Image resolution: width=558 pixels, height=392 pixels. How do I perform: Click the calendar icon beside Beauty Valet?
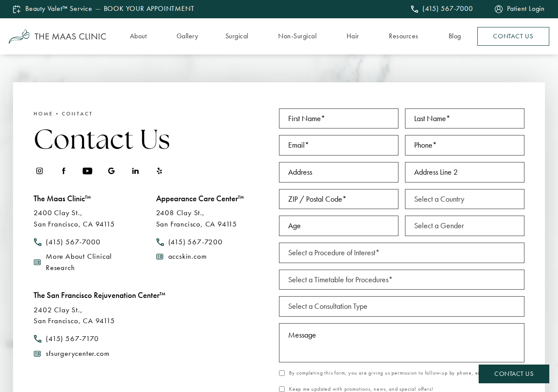click(x=17, y=9)
